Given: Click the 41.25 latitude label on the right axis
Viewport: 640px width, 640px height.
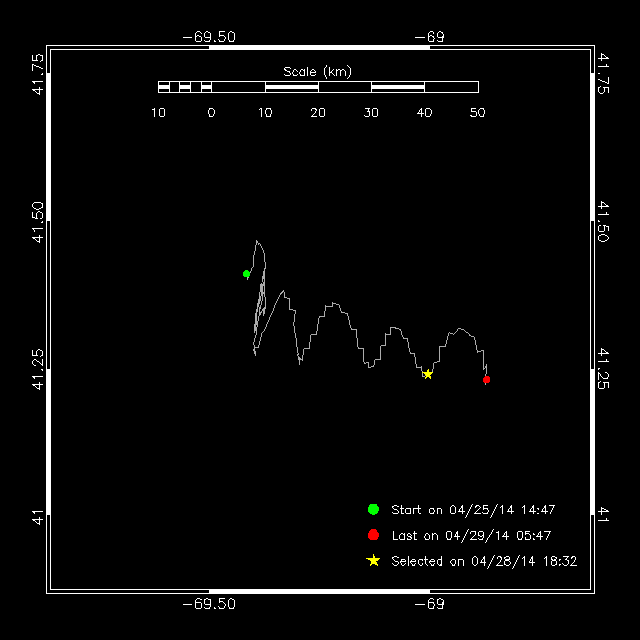Looking at the screenshot, I should (603, 369).
